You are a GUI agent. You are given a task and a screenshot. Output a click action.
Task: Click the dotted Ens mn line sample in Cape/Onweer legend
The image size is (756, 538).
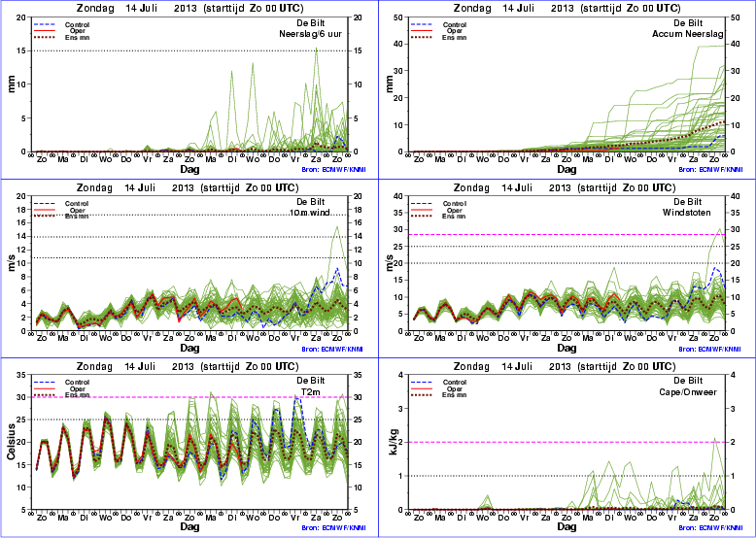tap(422, 395)
